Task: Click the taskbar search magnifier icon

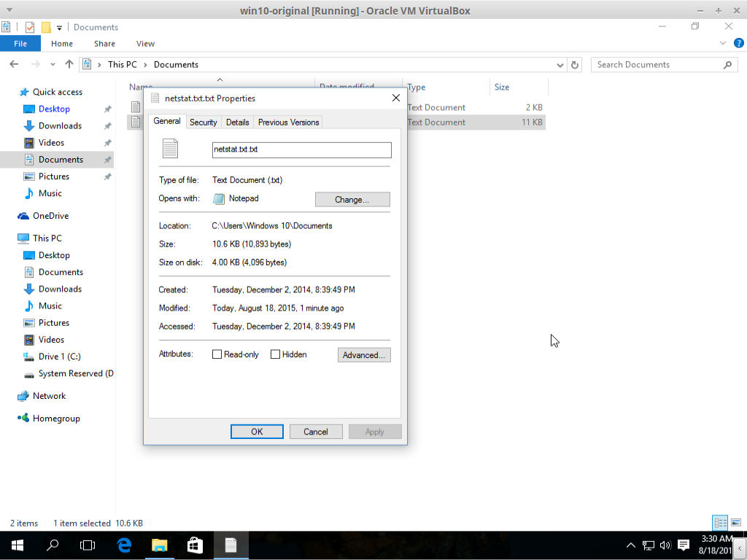Action: coord(53,545)
